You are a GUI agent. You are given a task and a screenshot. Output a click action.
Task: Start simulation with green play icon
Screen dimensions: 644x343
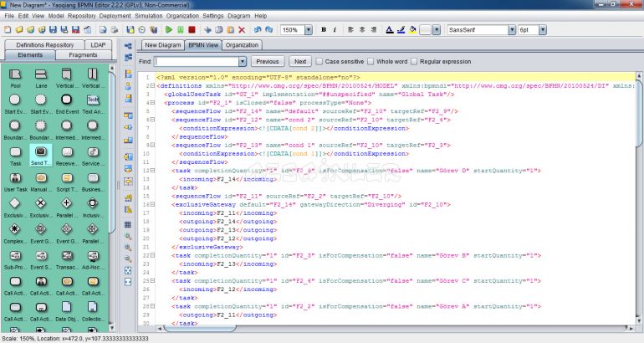click(169, 29)
